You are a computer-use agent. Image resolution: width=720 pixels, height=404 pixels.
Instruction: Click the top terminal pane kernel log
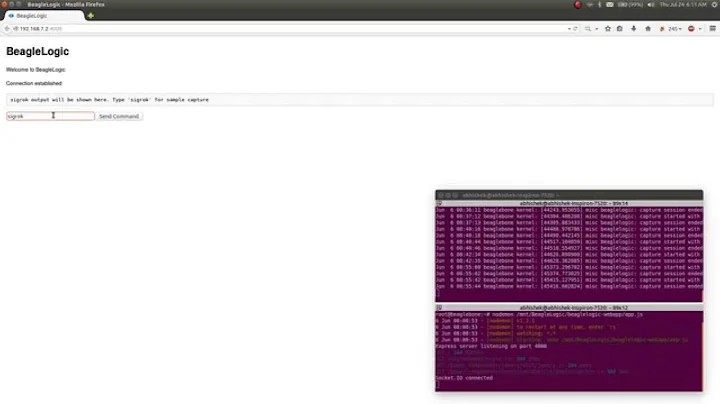[x=569, y=254]
